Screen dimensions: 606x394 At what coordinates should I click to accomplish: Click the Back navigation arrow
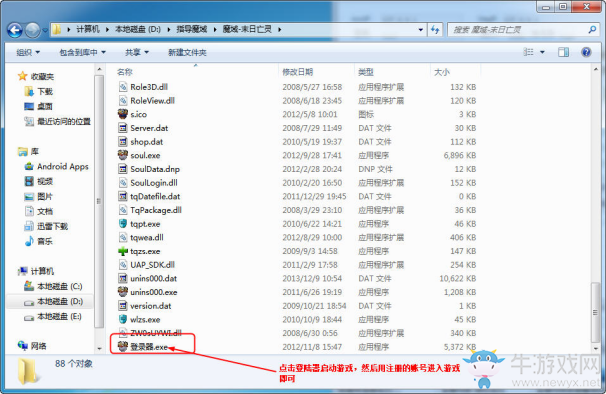pyautogui.click(x=15, y=30)
